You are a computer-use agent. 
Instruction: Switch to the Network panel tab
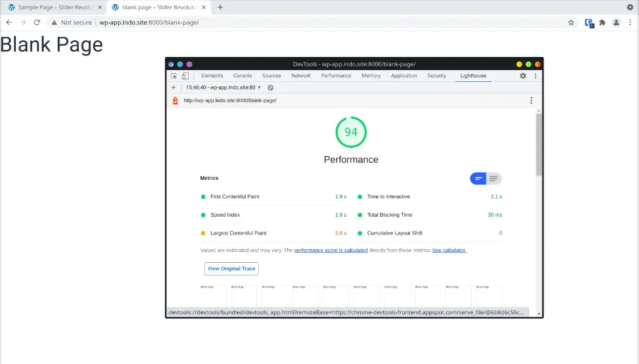(301, 76)
